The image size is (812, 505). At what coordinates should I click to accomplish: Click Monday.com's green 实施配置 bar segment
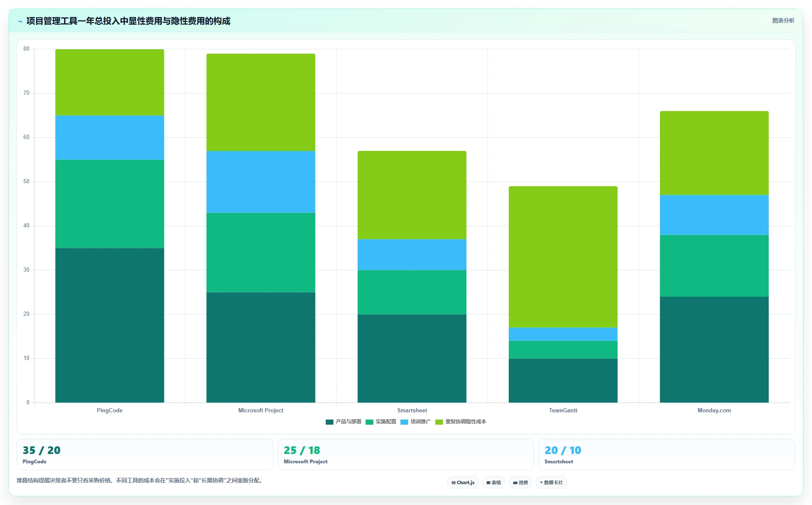[x=714, y=266]
